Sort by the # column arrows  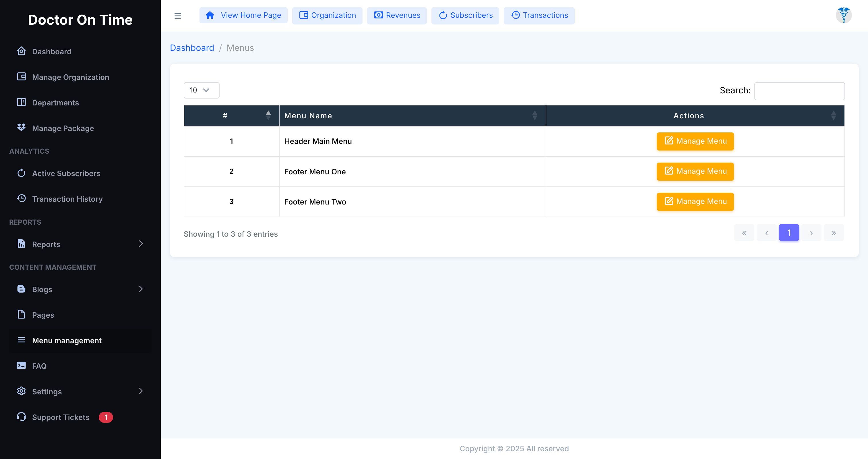tap(268, 115)
